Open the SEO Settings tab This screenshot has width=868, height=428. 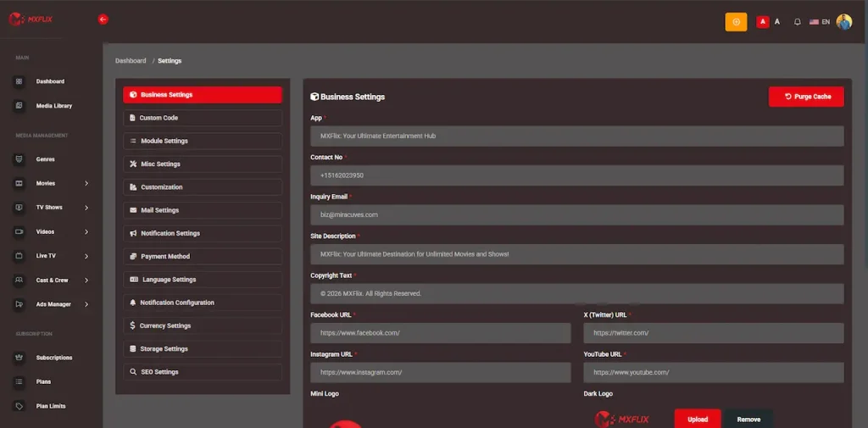pyautogui.click(x=203, y=372)
